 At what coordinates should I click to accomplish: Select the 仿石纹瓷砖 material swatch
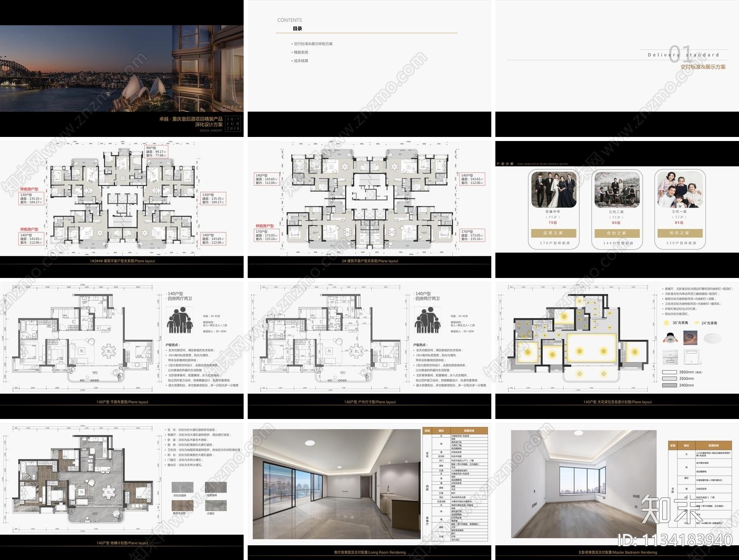coord(182,487)
